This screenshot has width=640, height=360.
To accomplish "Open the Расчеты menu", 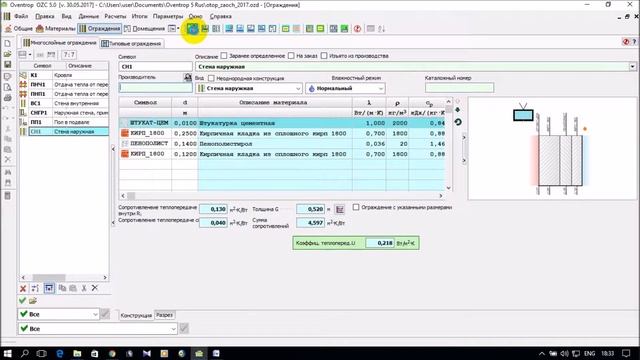I will (116, 16).
